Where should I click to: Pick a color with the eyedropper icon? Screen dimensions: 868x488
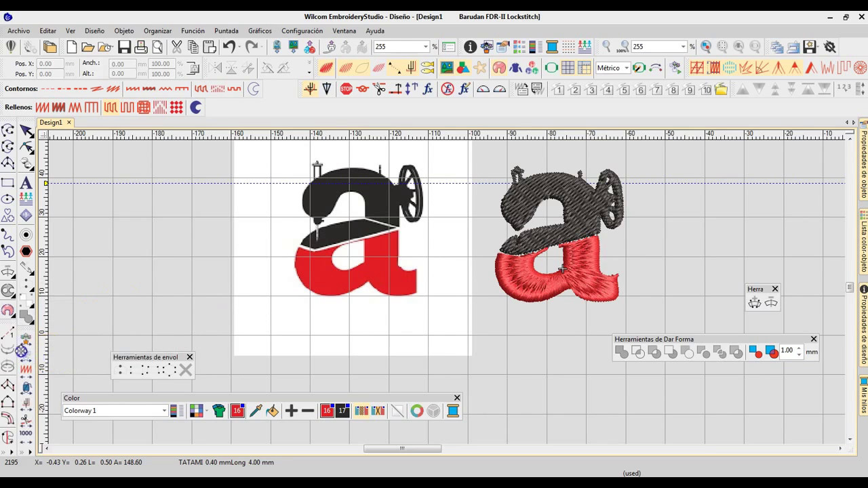pos(256,411)
